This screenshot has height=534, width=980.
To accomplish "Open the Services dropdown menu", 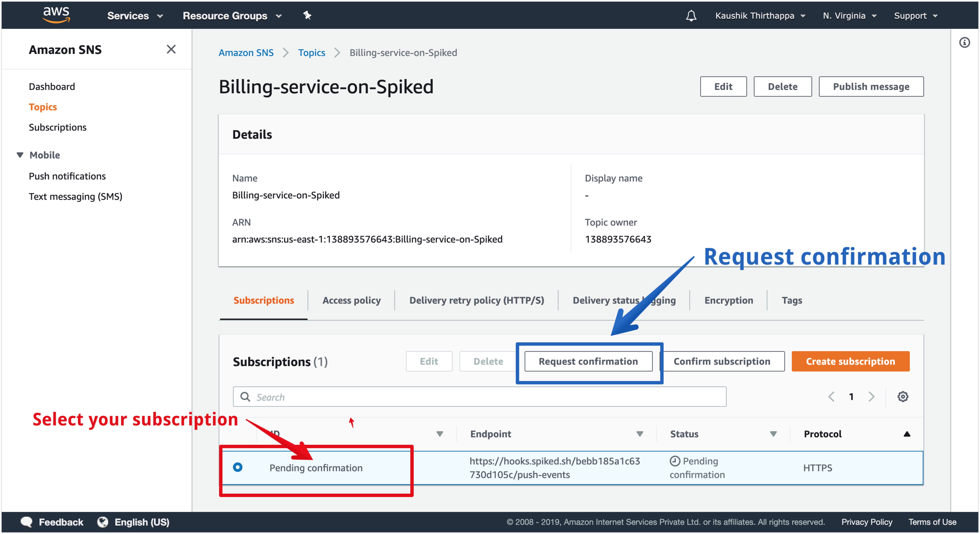I will [x=135, y=16].
